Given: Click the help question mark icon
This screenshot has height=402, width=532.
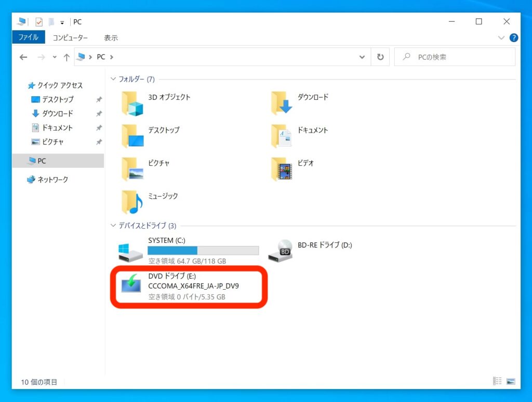Looking at the screenshot, I should click(513, 38).
